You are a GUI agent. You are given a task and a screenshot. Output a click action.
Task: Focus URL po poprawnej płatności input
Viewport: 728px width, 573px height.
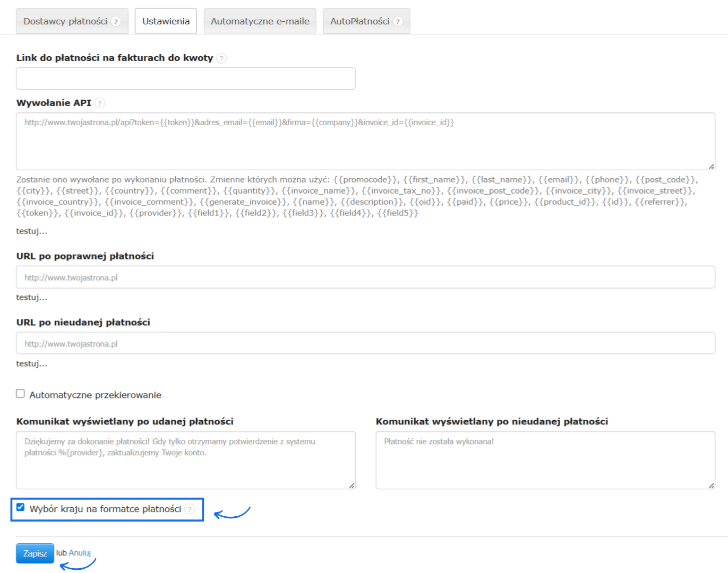point(365,277)
